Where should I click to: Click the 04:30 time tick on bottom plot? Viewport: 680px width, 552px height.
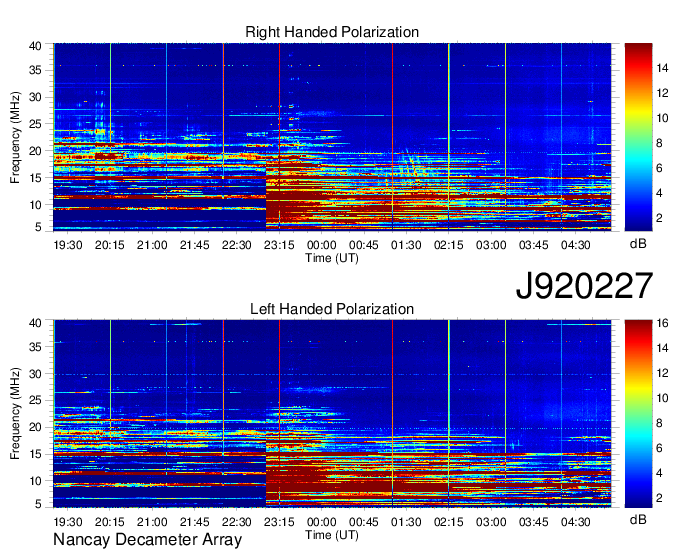(x=576, y=522)
